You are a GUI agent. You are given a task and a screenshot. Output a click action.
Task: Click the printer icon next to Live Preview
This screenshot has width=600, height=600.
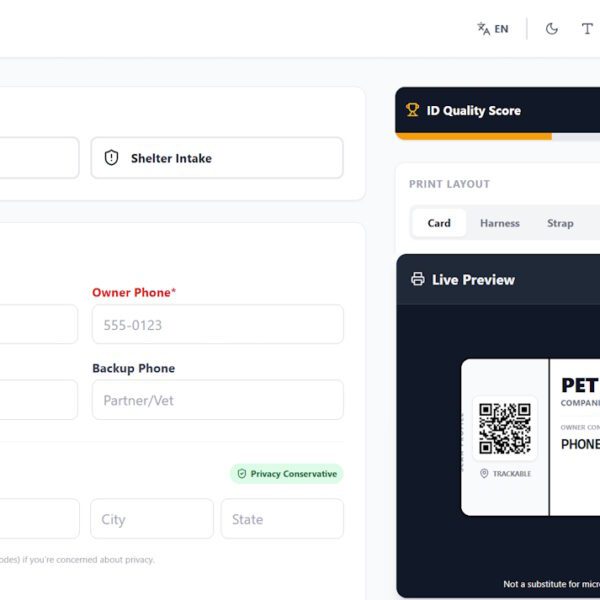tap(418, 279)
